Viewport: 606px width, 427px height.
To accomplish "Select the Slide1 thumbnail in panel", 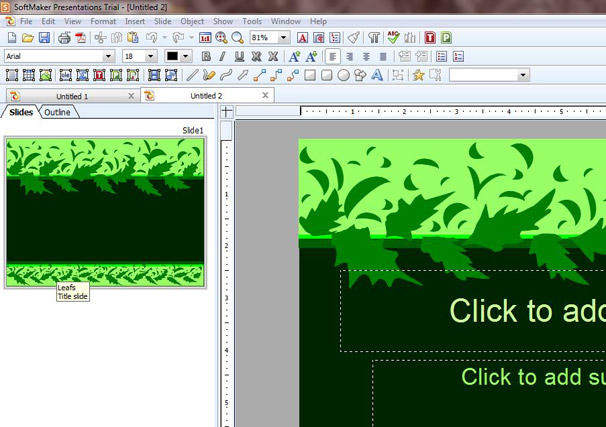I will (x=104, y=212).
